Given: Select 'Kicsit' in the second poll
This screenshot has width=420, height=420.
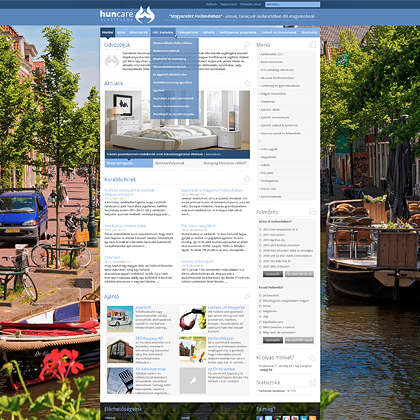Looking at the screenshot, I should pyautogui.click(x=260, y=306).
